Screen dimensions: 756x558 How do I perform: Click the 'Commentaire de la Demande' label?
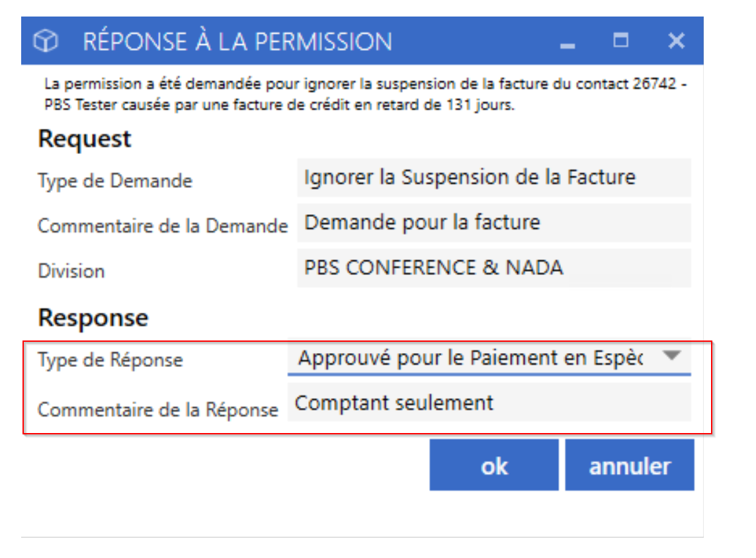point(163,226)
